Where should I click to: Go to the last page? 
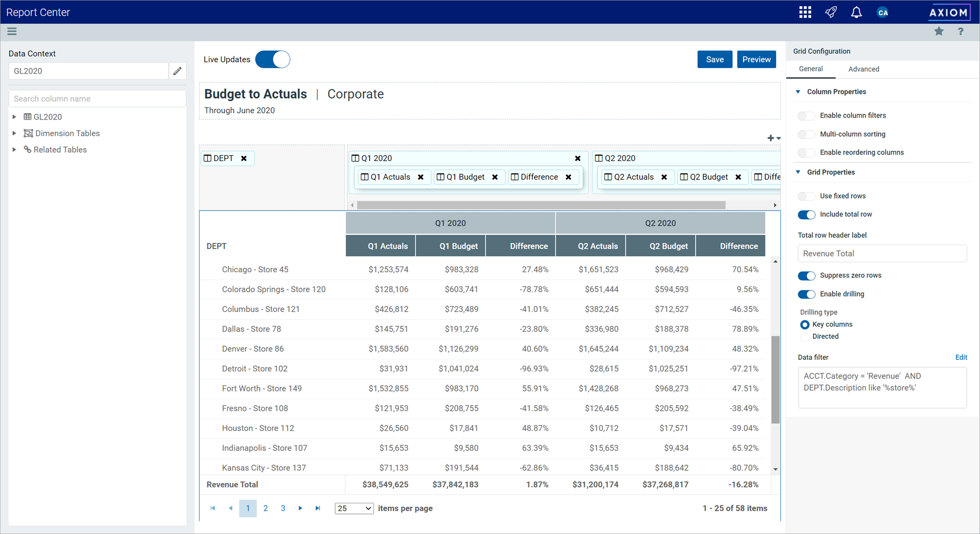pyautogui.click(x=318, y=508)
